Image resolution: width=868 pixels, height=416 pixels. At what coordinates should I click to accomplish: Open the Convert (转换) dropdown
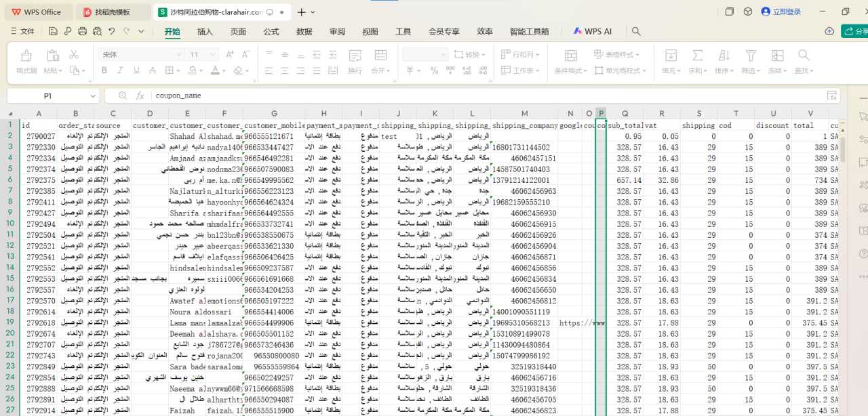click(x=470, y=54)
